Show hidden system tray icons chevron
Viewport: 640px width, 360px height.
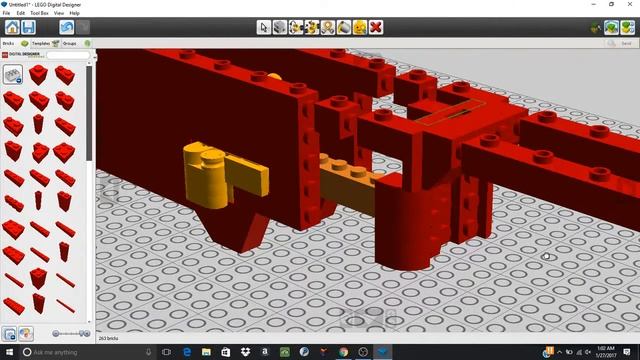click(x=559, y=352)
